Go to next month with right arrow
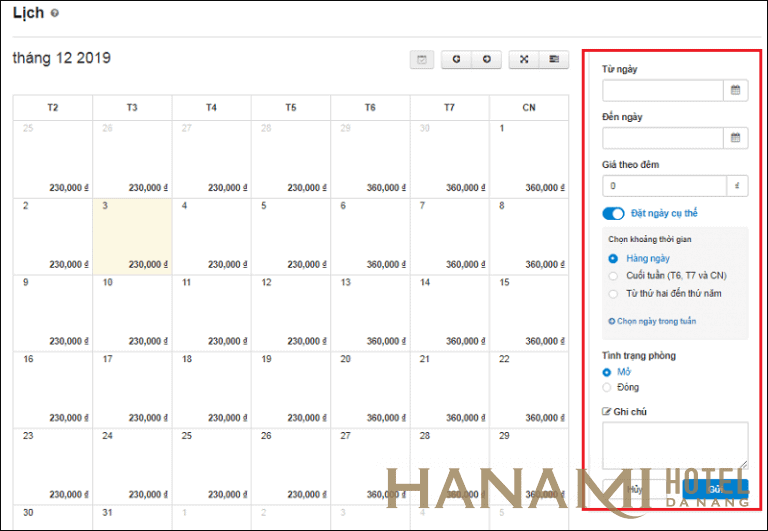The image size is (768, 531). (486, 60)
